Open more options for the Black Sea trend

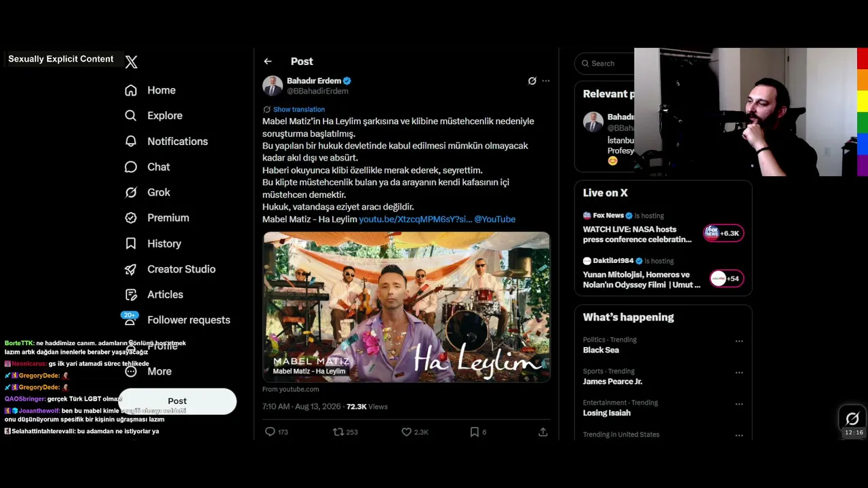click(x=739, y=341)
